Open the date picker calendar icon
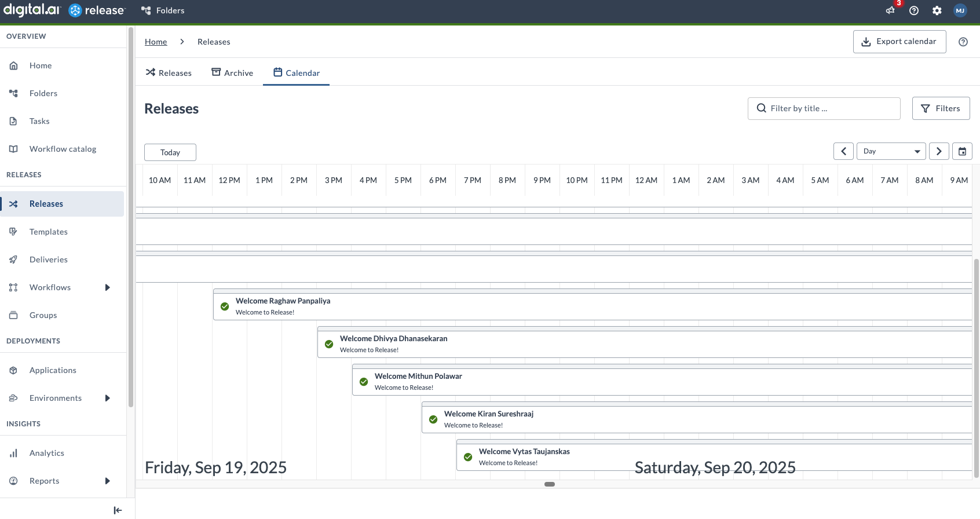The width and height of the screenshot is (980, 519). [x=962, y=151]
